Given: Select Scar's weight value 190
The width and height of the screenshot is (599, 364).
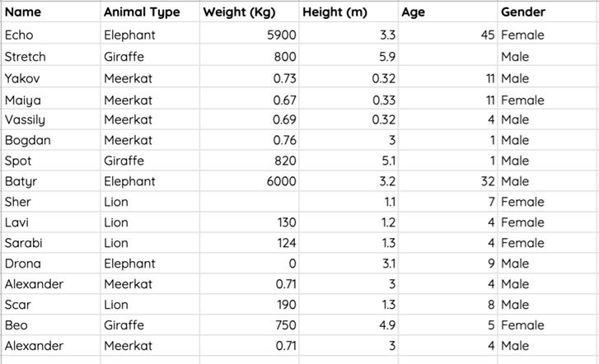Looking at the screenshot, I should click(x=249, y=305).
